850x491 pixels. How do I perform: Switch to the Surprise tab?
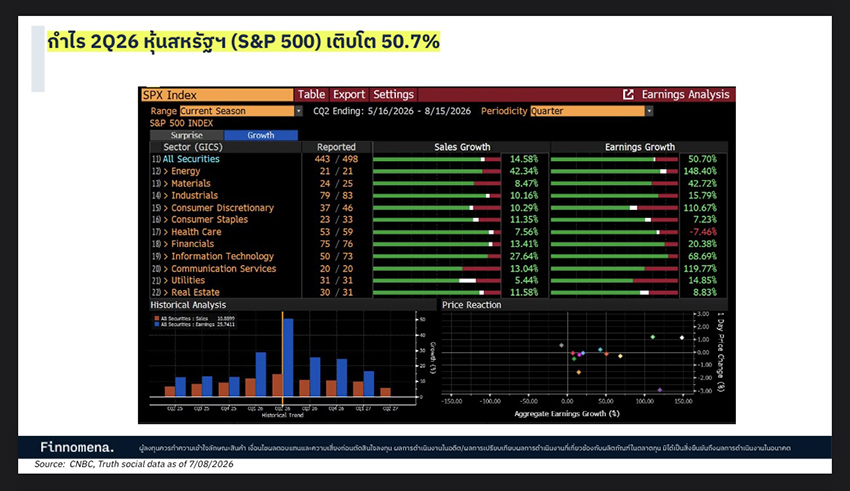tap(186, 135)
